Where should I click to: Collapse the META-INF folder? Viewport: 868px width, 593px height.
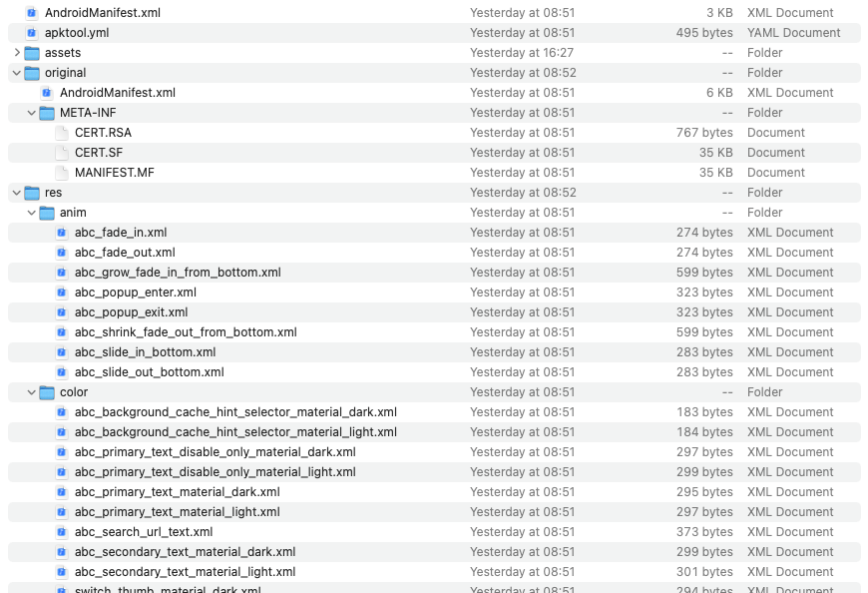click(32, 113)
